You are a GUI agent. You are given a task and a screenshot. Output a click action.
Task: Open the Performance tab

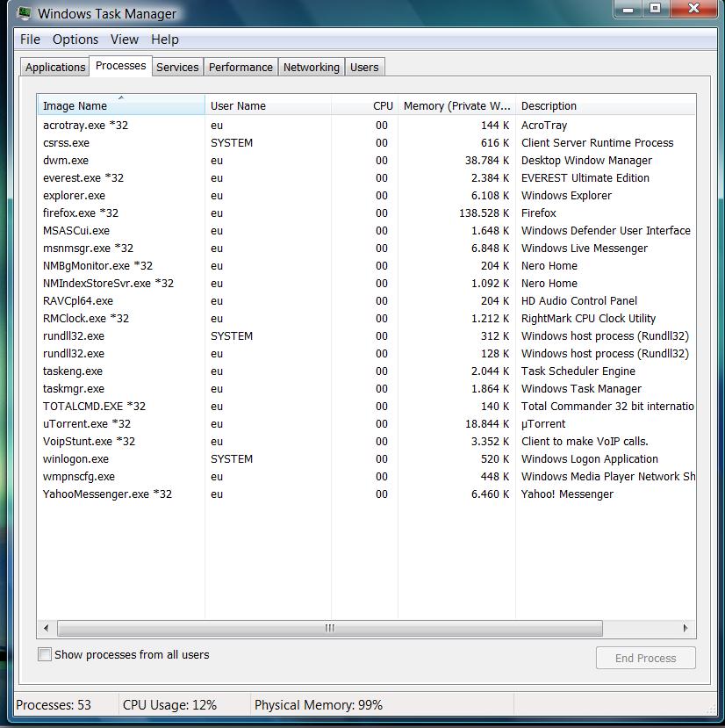pos(240,68)
